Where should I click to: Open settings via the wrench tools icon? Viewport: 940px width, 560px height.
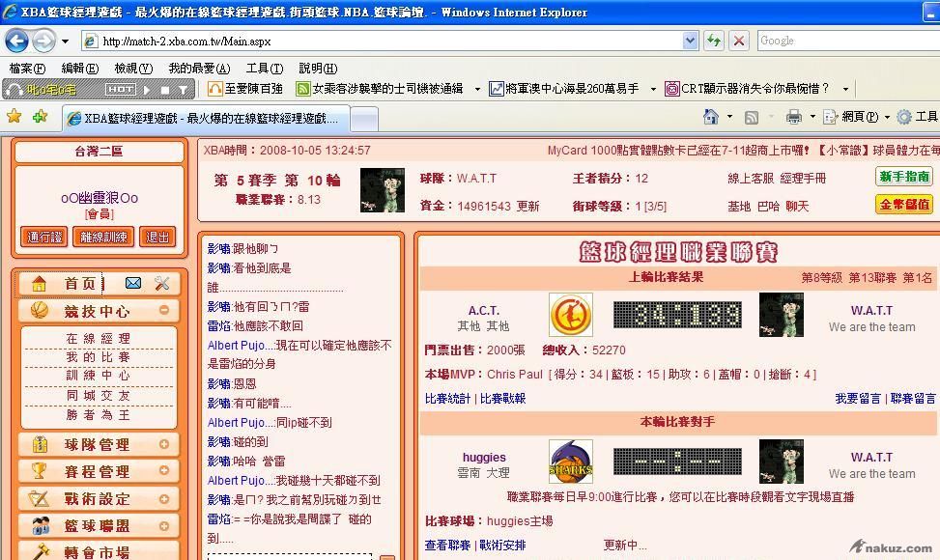(x=162, y=283)
